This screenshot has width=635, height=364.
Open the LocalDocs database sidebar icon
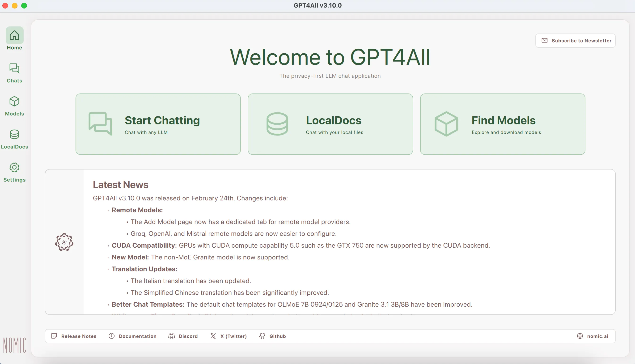[x=14, y=134]
